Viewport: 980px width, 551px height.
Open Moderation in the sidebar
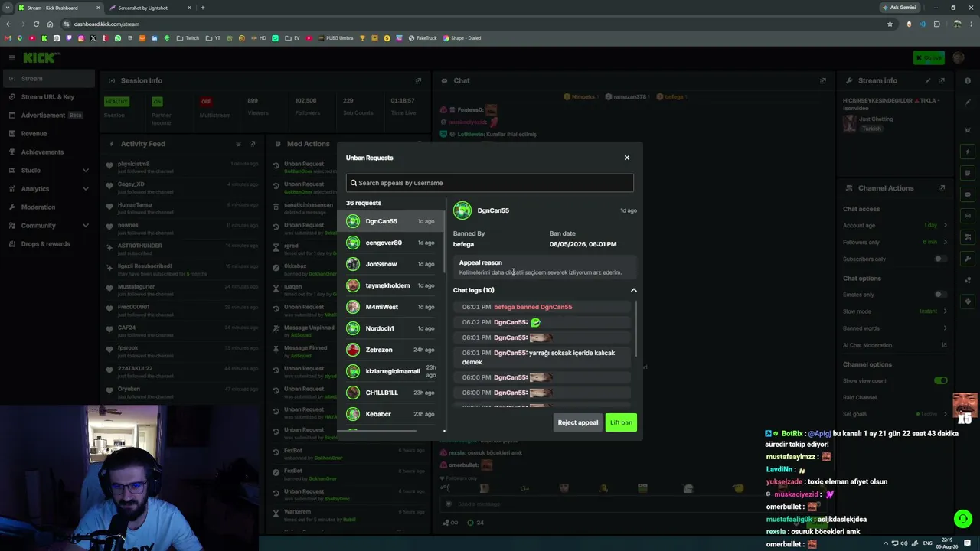(x=49, y=207)
